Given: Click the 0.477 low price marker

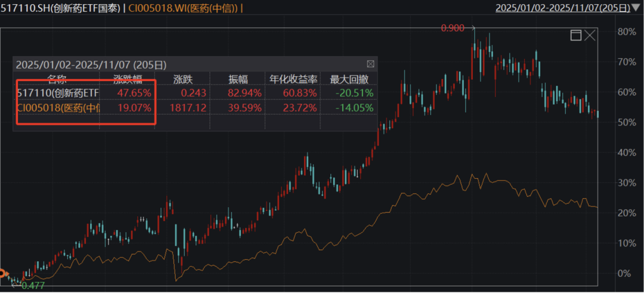Looking at the screenshot, I should point(33,286).
